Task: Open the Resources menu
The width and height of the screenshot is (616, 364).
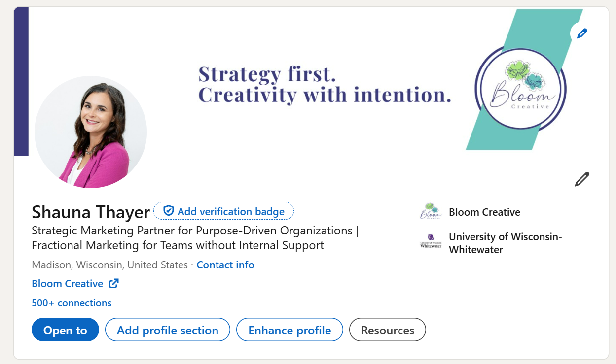Action: coord(387,330)
